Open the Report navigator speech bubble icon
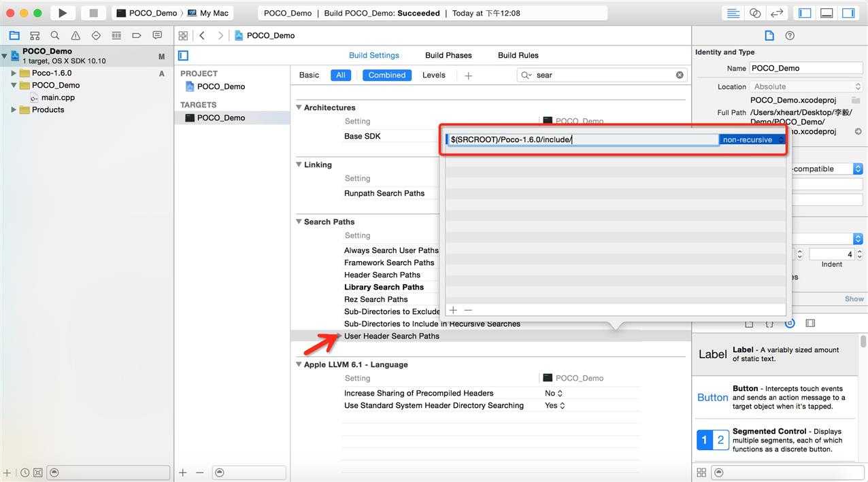868x482 pixels. tap(157, 35)
